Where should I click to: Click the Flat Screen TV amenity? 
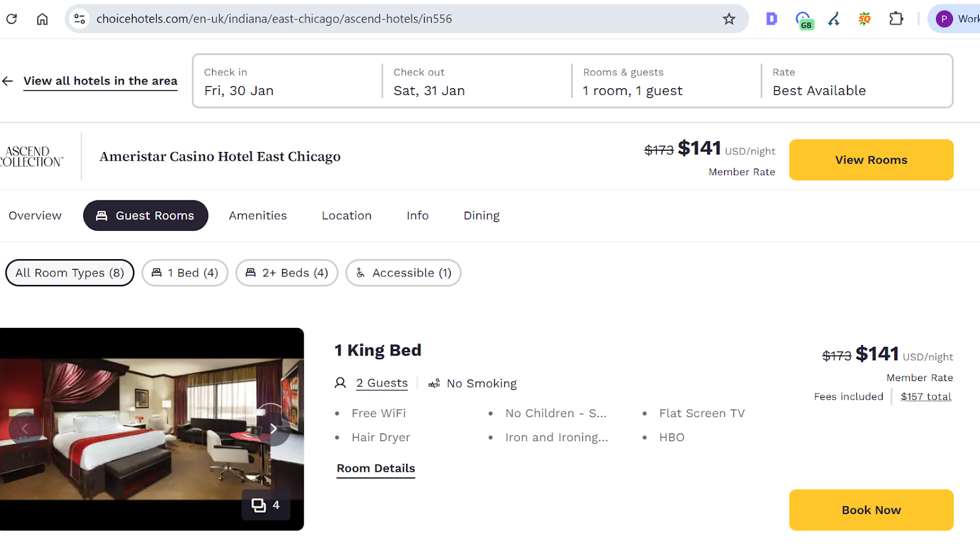(702, 413)
